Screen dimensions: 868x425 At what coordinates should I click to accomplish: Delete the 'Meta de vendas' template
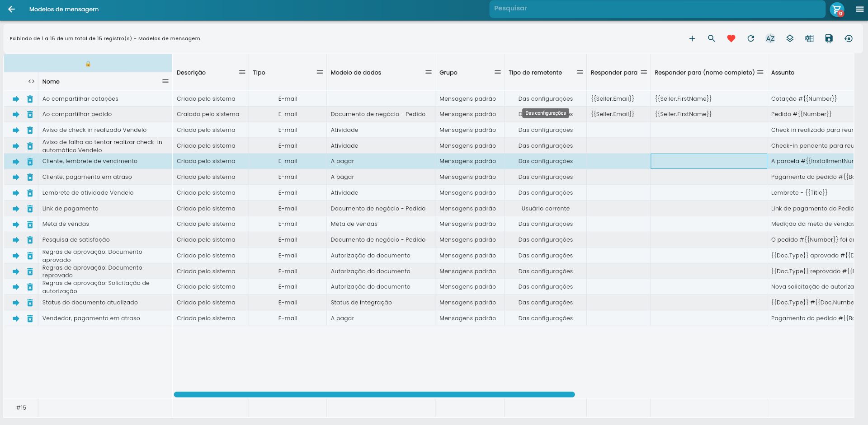coord(30,224)
